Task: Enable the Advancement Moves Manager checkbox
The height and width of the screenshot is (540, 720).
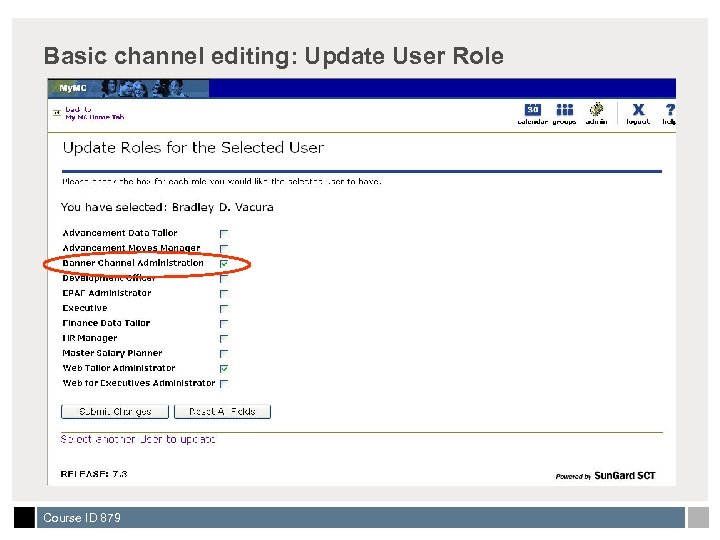Action: click(x=224, y=249)
